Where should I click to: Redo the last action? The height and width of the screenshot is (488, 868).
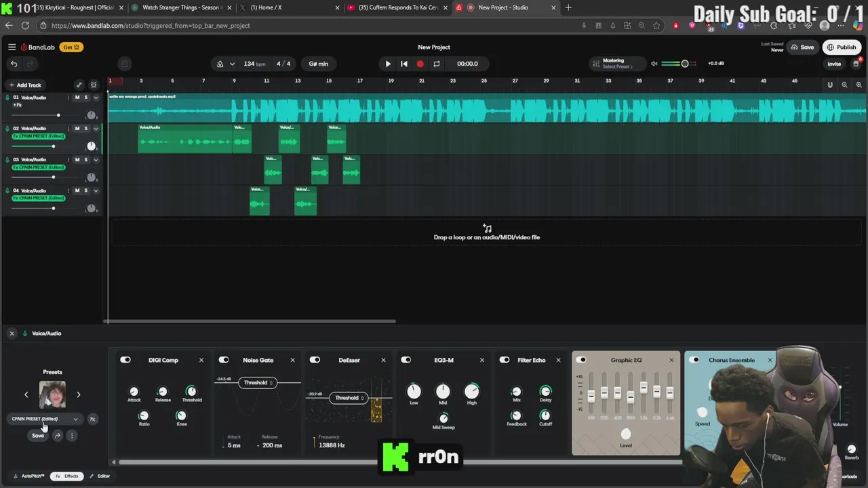click(31, 64)
